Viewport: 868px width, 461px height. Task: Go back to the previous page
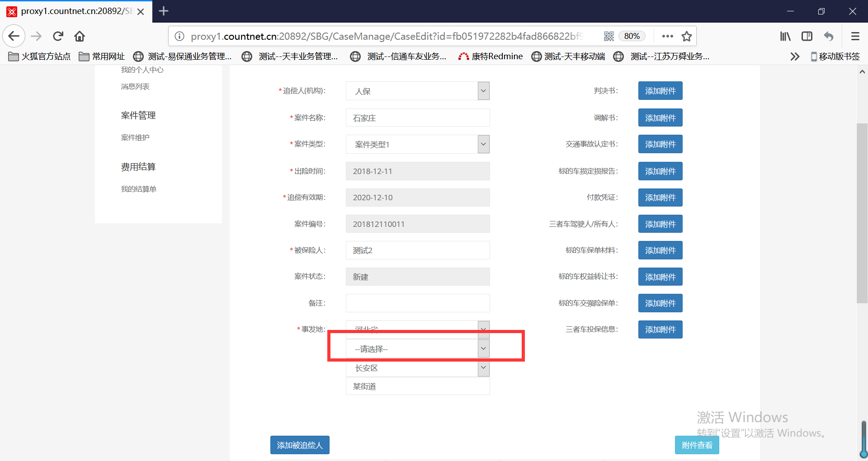click(14, 36)
